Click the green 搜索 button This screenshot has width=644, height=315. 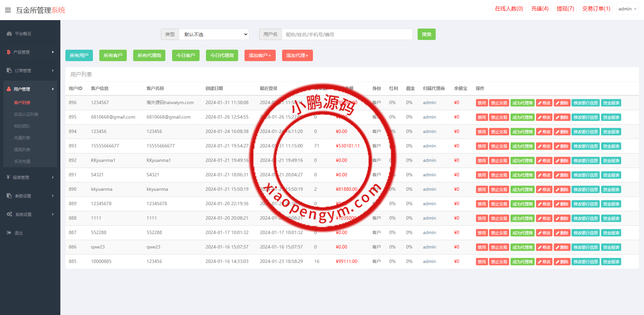point(427,34)
